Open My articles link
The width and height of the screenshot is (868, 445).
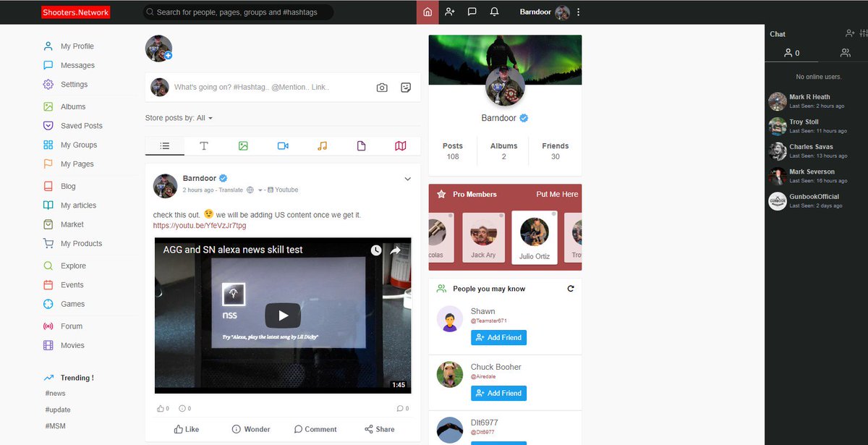(x=78, y=205)
